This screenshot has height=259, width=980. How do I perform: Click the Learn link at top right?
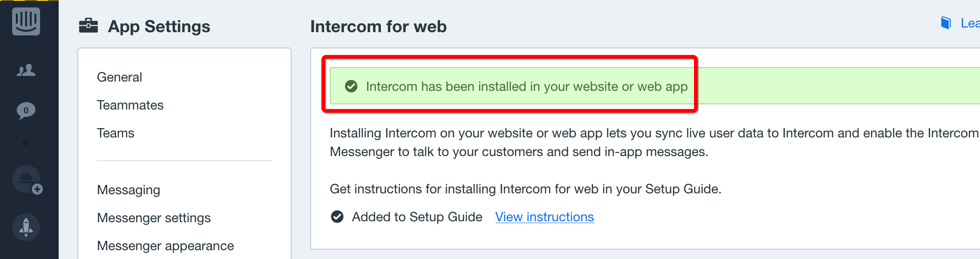pos(970,23)
